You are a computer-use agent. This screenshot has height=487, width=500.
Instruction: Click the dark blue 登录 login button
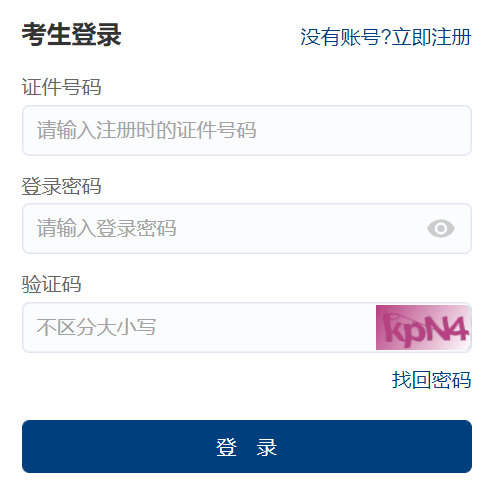tap(247, 446)
